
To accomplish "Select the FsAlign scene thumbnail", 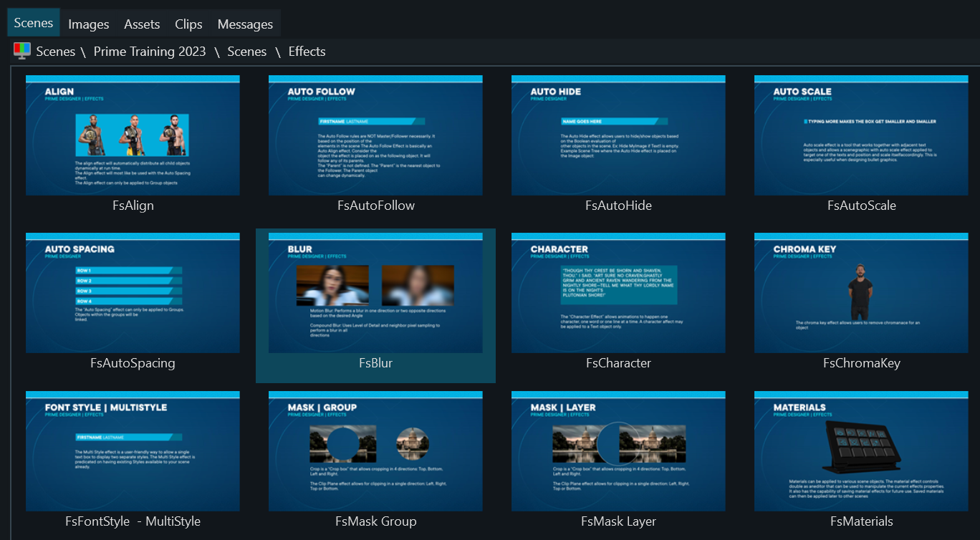I will (133, 135).
